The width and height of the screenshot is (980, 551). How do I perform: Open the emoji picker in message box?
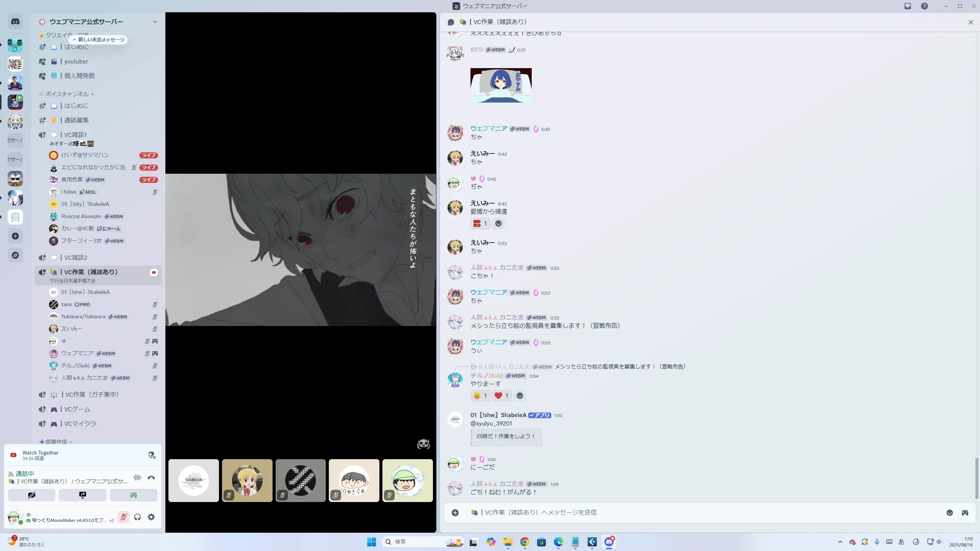click(949, 513)
